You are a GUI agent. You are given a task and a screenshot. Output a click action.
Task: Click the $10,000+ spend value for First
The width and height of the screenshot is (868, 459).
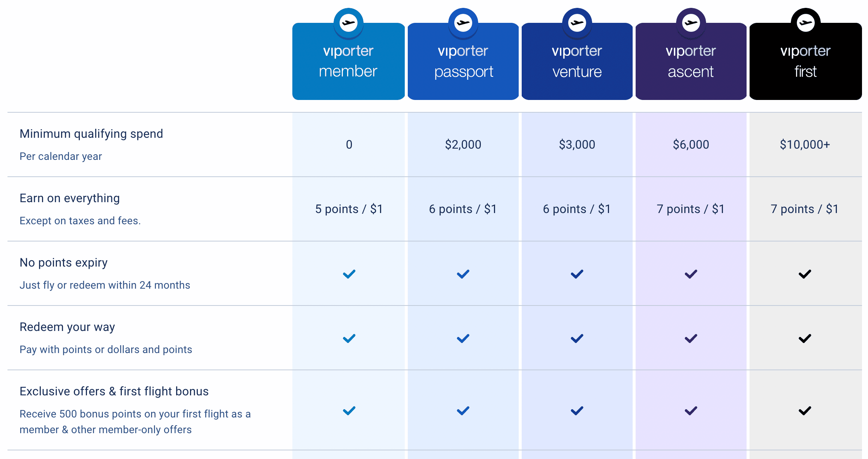pyautogui.click(x=805, y=145)
